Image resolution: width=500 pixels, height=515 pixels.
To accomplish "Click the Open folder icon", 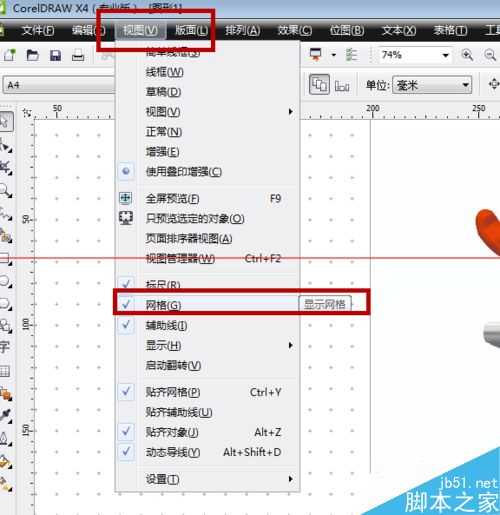I will click(x=32, y=55).
